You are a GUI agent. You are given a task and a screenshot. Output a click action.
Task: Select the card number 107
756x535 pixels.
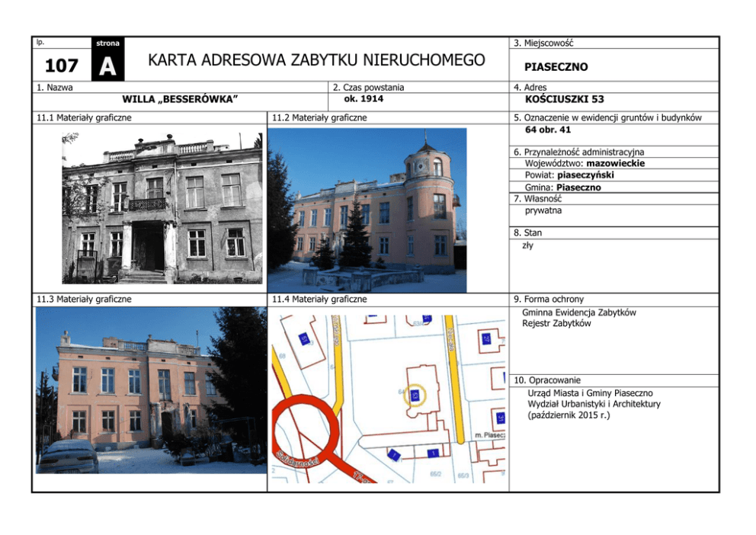point(62,66)
